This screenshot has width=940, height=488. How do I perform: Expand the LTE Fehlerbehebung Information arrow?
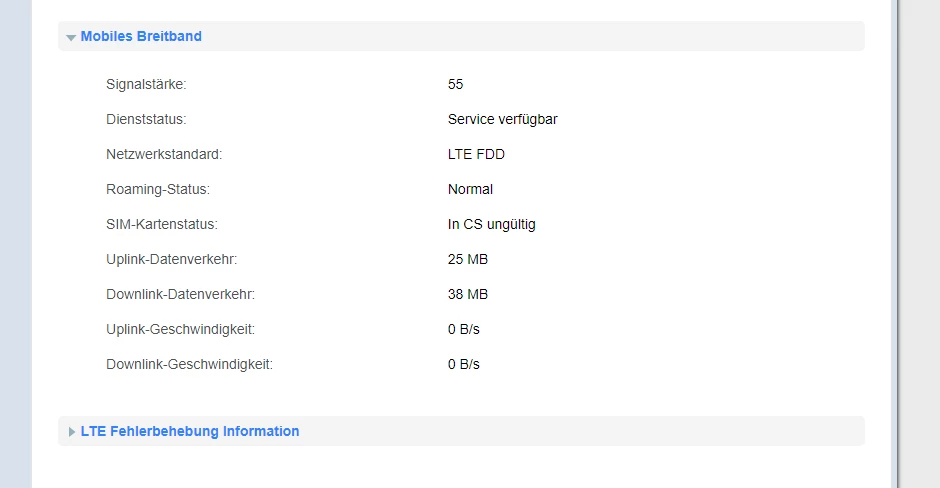click(71, 432)
